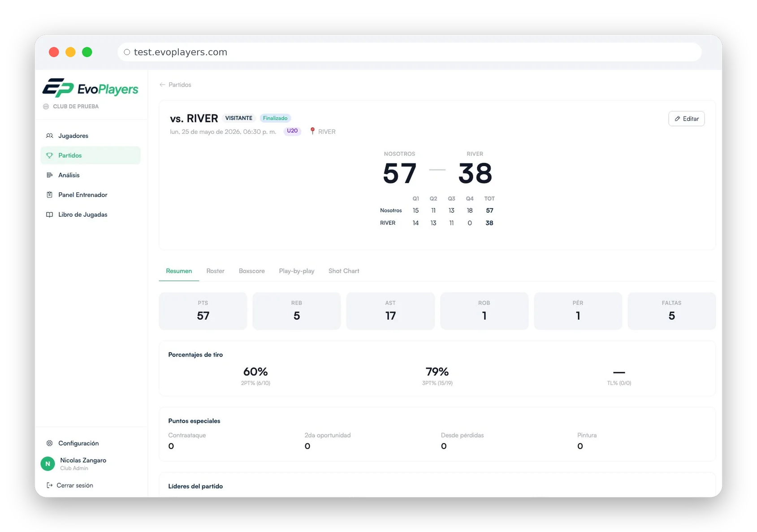Click the green N user avatar

pos(48,464)
